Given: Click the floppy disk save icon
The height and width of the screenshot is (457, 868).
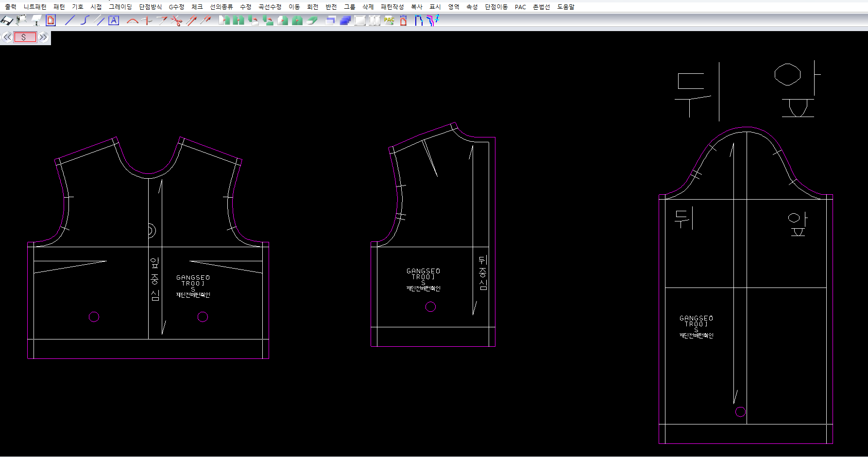Looking at the screenshot, I should coord(7,20).
